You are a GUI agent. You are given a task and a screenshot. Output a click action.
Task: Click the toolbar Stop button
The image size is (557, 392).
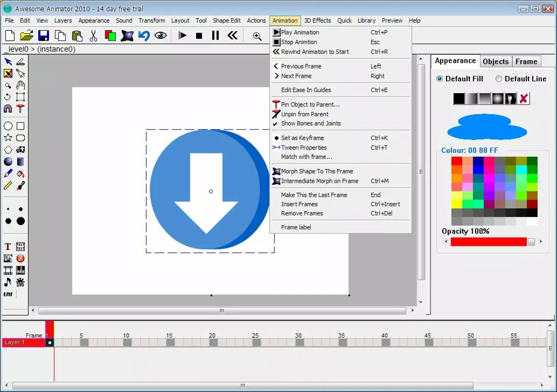(199, 35)
